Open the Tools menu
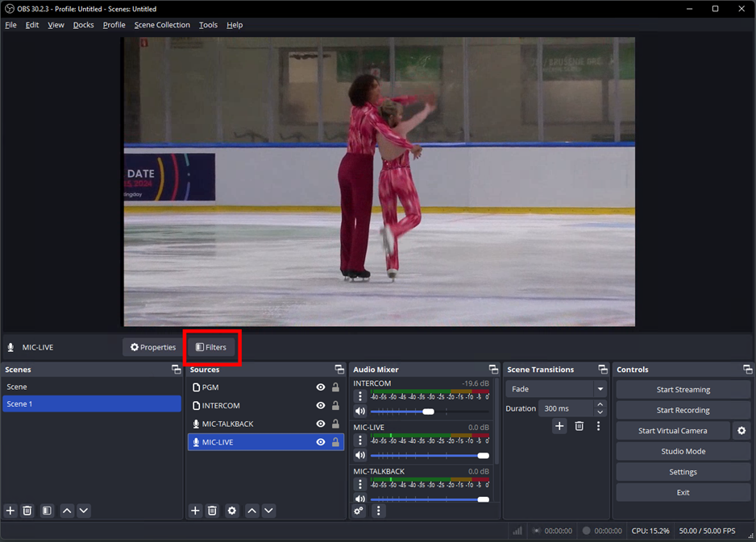 coord(208,25)
